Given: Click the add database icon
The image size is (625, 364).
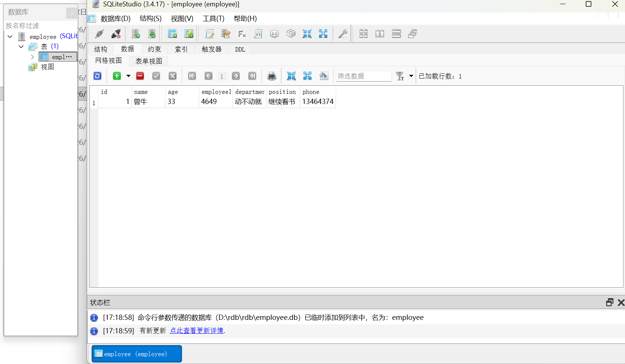Looking at the screenshot, I should pyautogui.click(x=136, y=34).
